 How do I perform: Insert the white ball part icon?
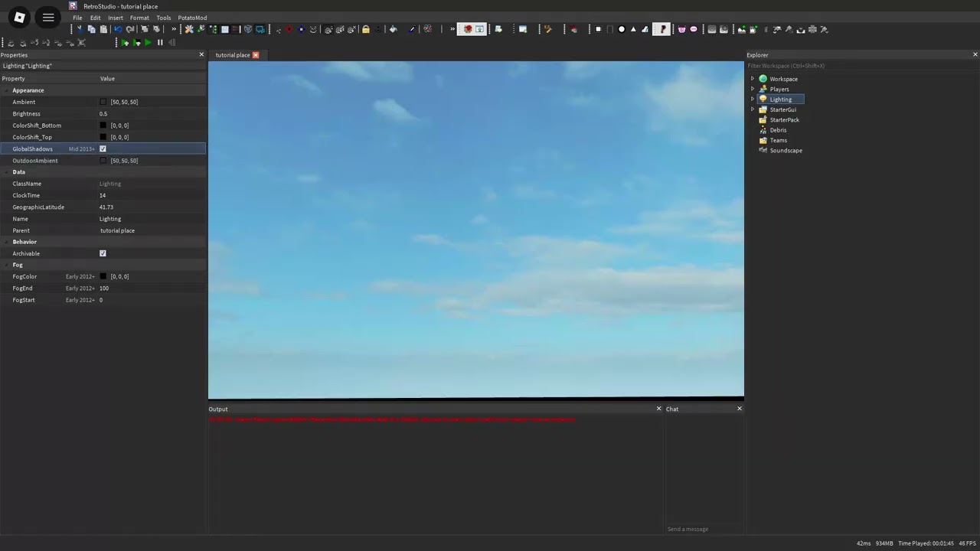click(x=622, y=29)
